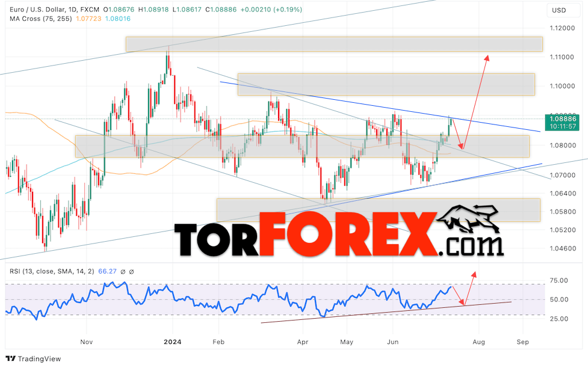This screenshot has height=368, width=588.
Task: Click the second ø symbol beside RSI value
Action: [x=131, y=272]
